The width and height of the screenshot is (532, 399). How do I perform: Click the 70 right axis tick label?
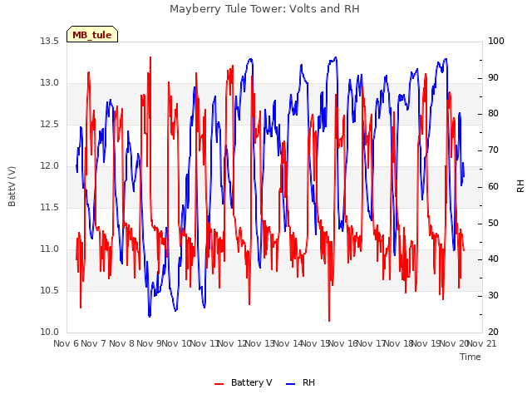pos(493,150)
